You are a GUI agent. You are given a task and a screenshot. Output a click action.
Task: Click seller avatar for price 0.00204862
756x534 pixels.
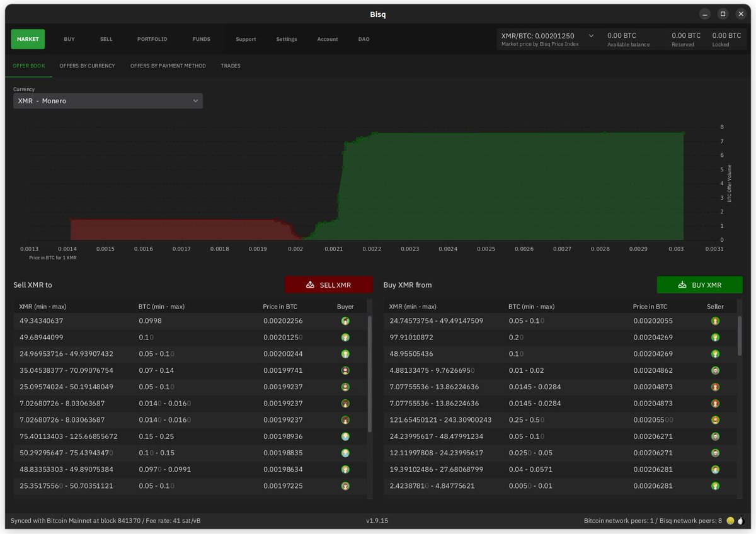(715, 370)
